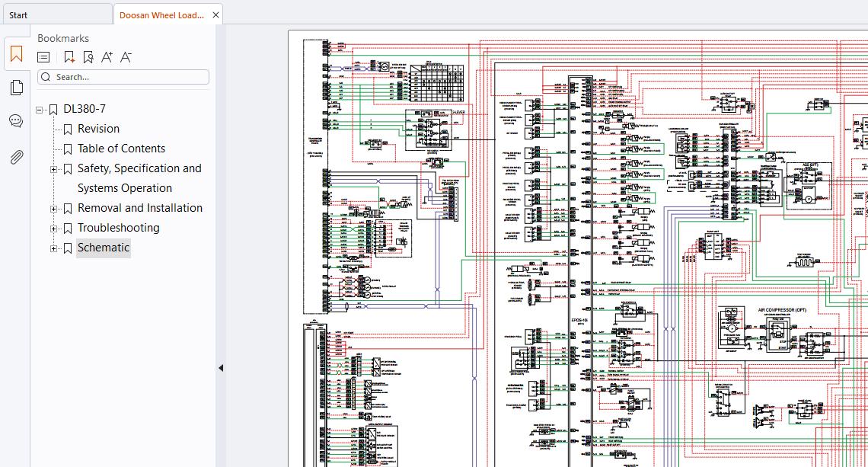The width and height of the screenshot is (868, 467).
Task: Expand the Removal and Installation node
Action: (x=54, y=209)
